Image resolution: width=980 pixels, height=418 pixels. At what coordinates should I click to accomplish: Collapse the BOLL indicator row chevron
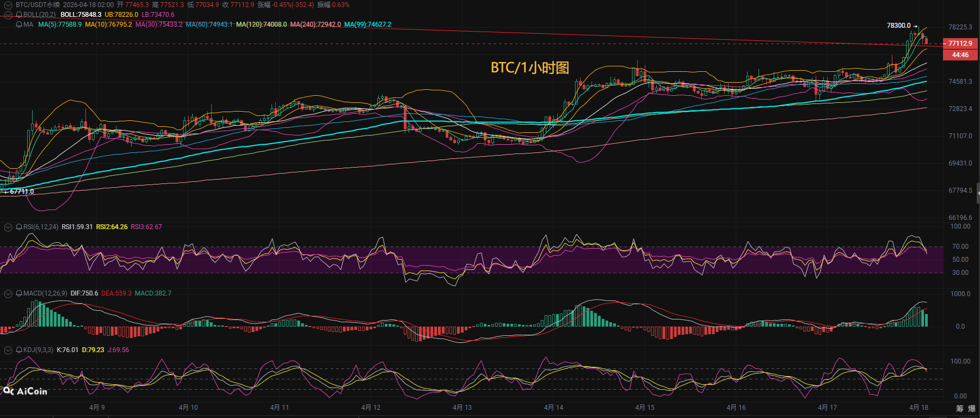[x=8, y=15]
